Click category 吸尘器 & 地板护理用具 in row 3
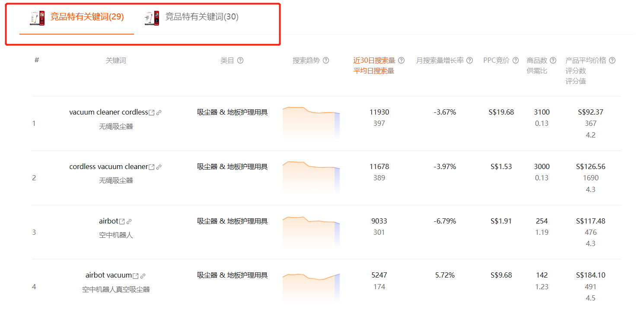This screenshot has width=644, height=310. click(233, 221)
